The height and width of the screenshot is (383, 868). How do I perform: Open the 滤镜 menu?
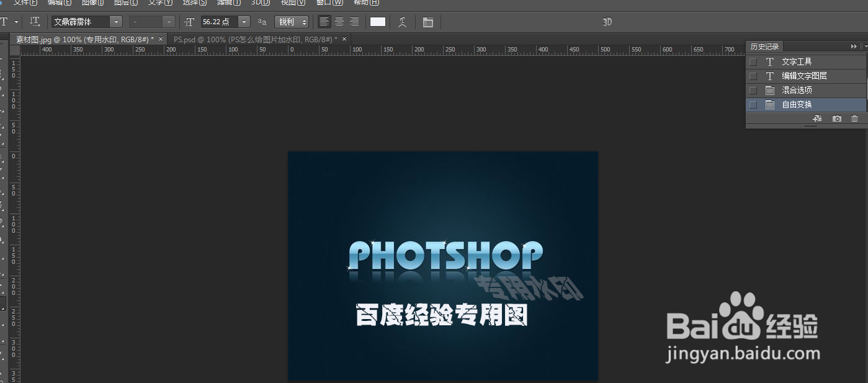tap(228, 3)
